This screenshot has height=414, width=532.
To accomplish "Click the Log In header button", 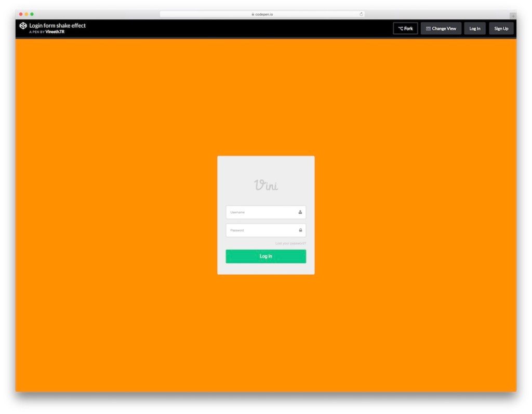I will click(474, 28).
